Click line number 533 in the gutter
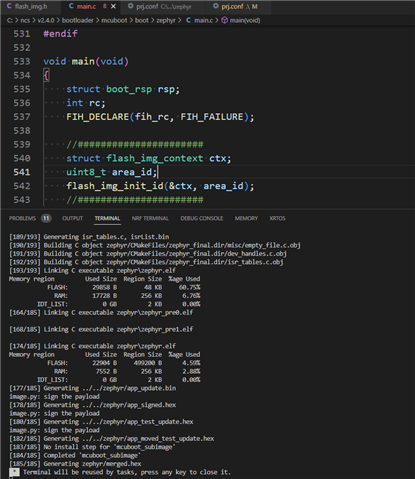Viewport: 415px width, 479px height. coord(22,61)
